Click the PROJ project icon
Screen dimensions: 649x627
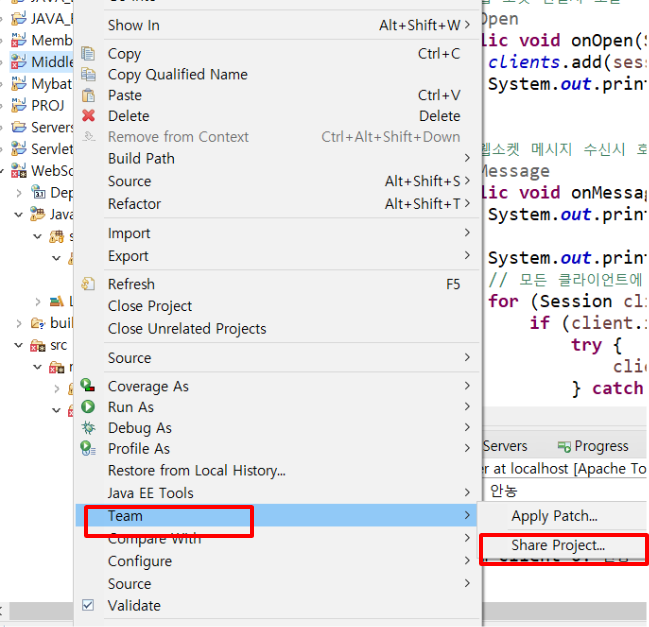(x=18, y=105)
